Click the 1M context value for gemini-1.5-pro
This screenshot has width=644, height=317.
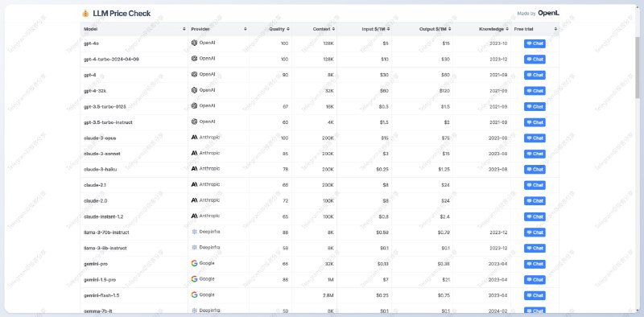330,280
